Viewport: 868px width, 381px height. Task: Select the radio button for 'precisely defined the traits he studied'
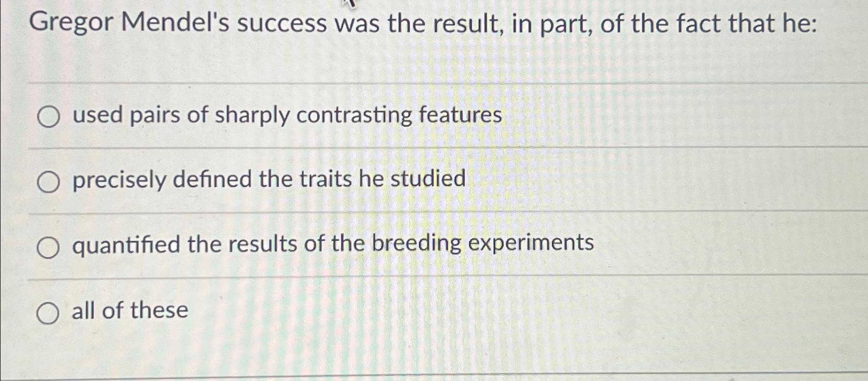coord(49,182)
